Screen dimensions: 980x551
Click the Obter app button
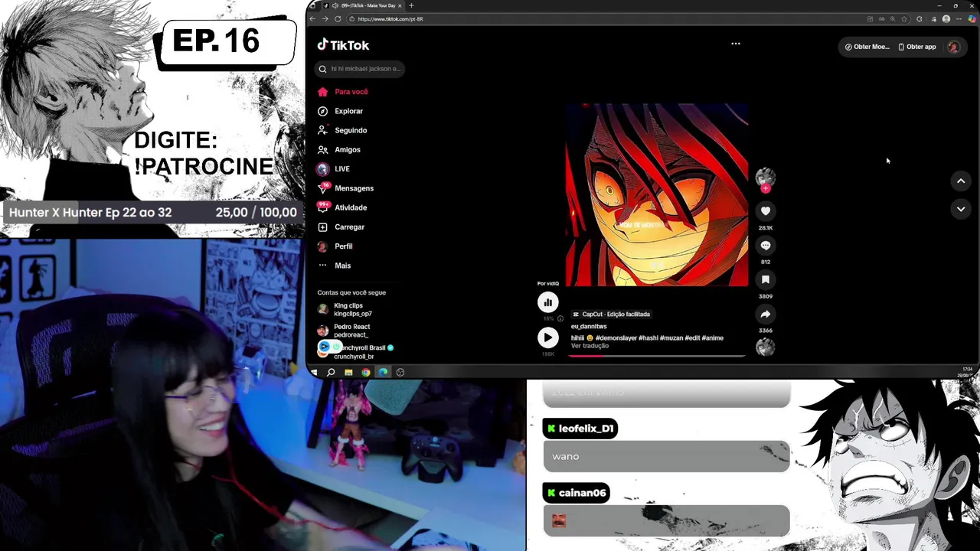(917, 47)
